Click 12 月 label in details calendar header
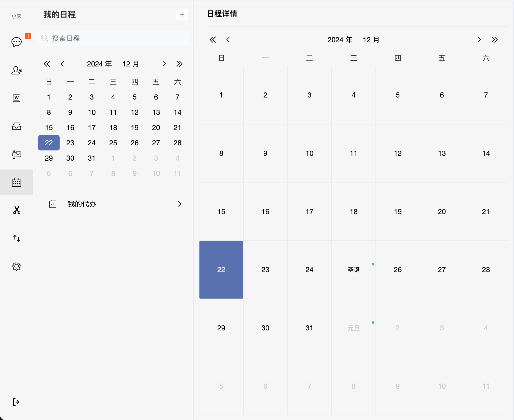The height and width of the screenshot is (420, 514). (x=371, y=40)
